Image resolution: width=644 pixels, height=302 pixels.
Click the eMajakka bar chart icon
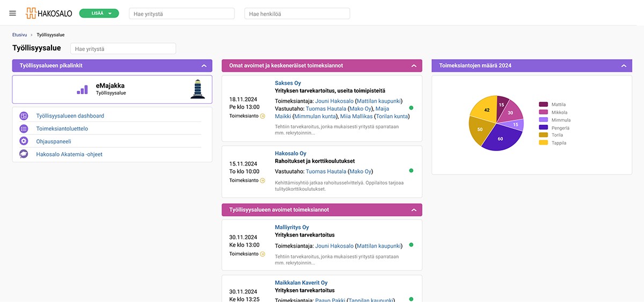(x=82, y=90)
